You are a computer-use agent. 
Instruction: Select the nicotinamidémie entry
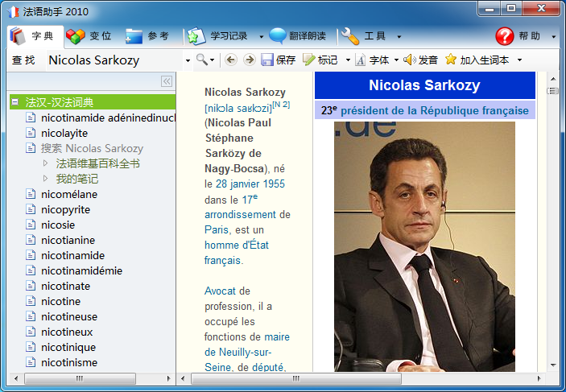(x=81, y=270)
